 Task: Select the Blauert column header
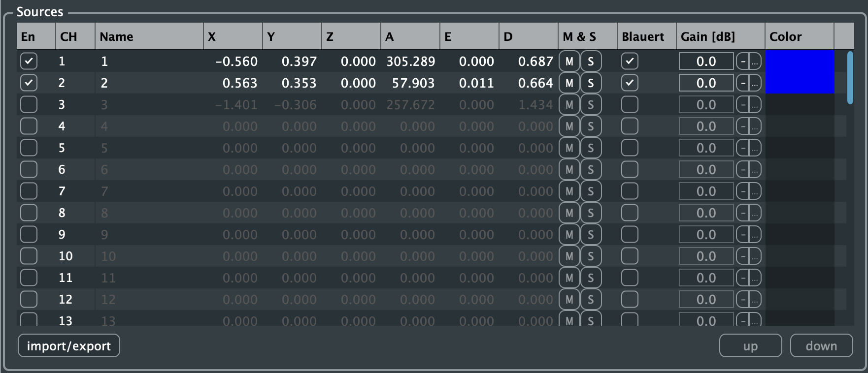point(647,36)
